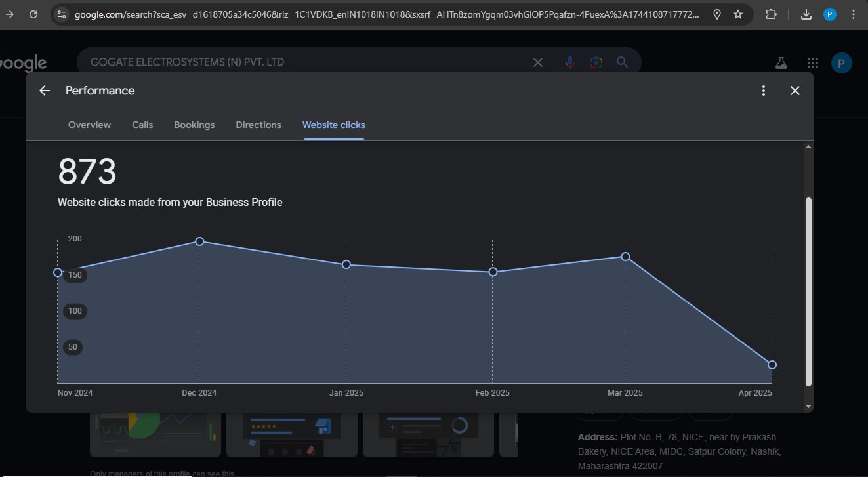This screenshot has height=477, width=868.
Task: Open Search Labs flask icon
Action: (x=781, y=63)
